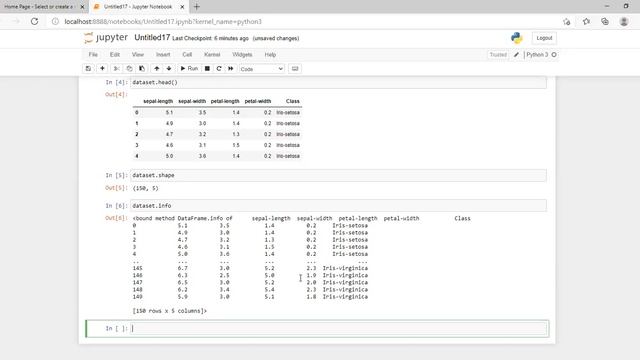Click the Jupyter logo
The height and width of the screenshot is (360, 640).
coord(106,38)
